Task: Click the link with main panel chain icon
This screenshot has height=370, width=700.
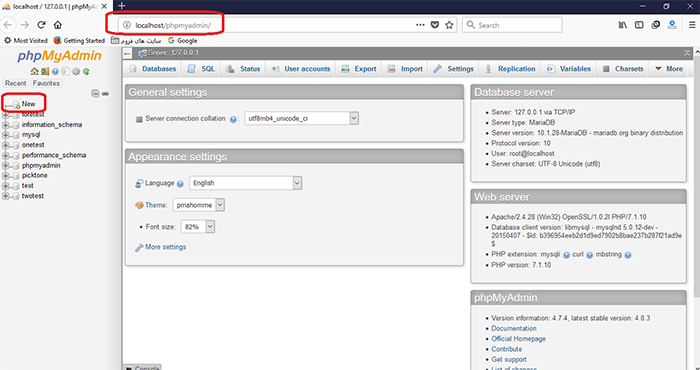Action: pos(105,94)
